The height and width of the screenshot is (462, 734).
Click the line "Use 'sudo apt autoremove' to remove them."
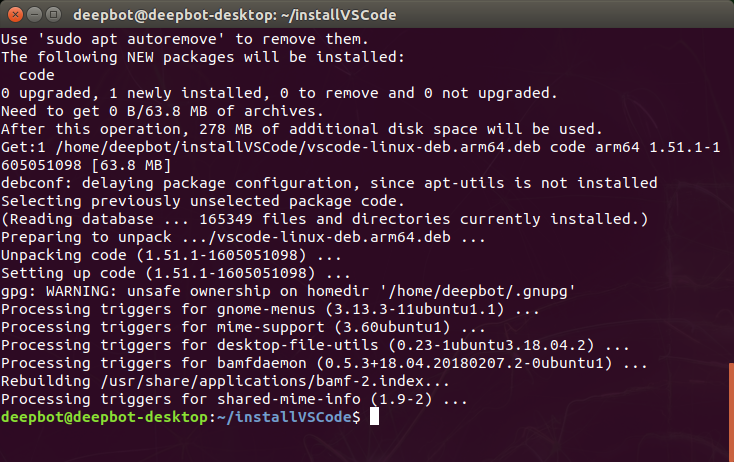point(185,39)
